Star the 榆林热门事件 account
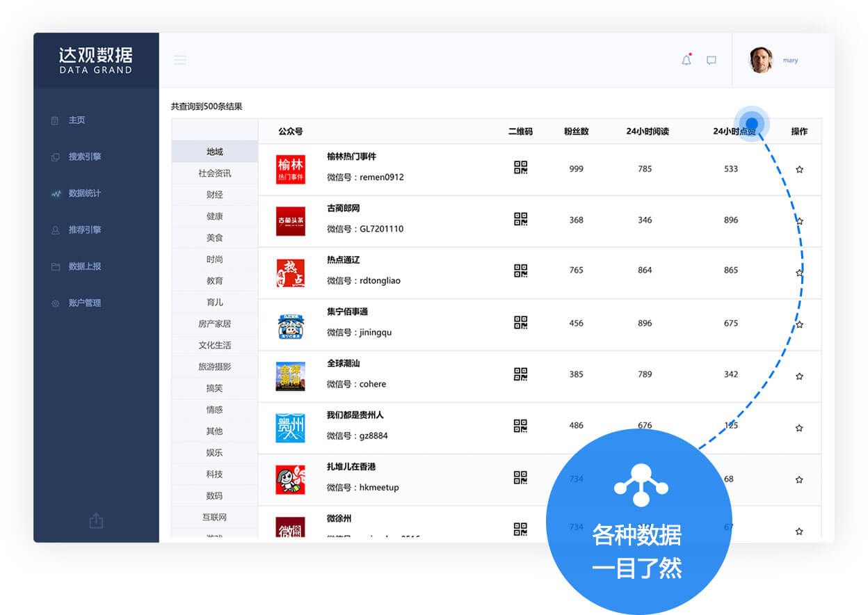 pos(799,169)
